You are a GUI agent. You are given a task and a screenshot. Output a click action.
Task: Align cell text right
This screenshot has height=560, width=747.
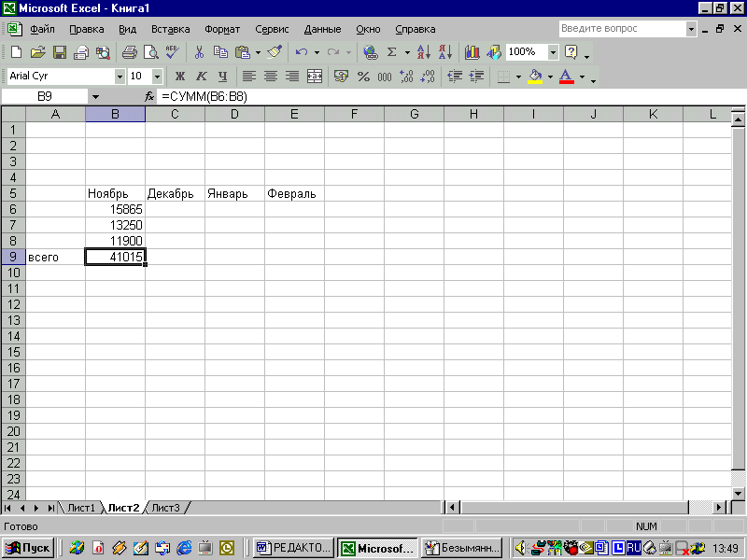pyautogui.click(x=292, y=77)
